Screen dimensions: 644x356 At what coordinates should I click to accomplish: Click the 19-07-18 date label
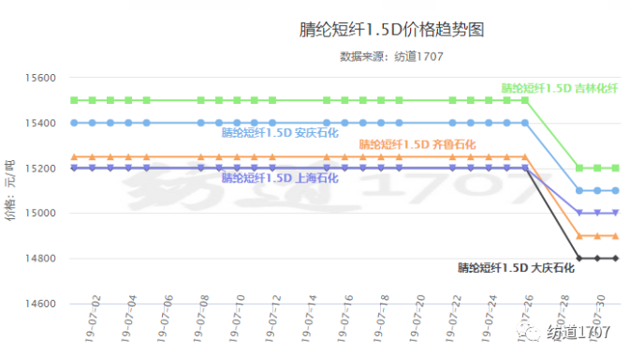point(381,319)
